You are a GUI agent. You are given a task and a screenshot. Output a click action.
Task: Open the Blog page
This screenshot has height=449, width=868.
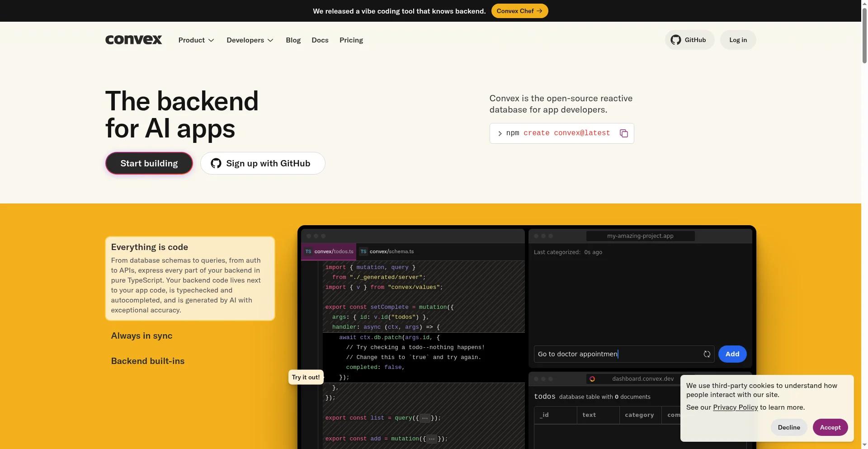293,40
